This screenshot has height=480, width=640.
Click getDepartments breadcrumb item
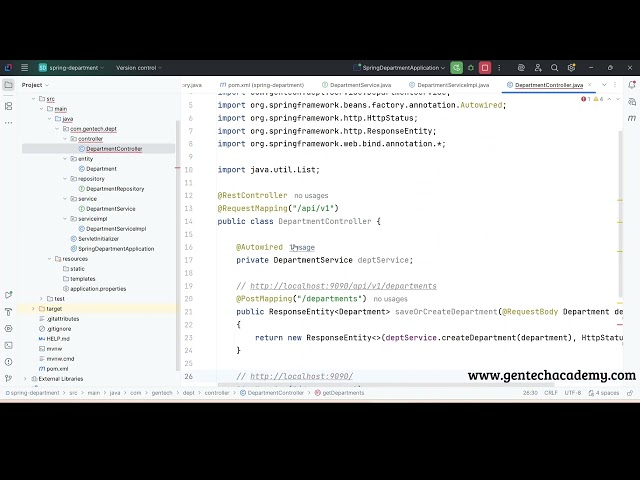pyautogui.click(x=340, y=393)
